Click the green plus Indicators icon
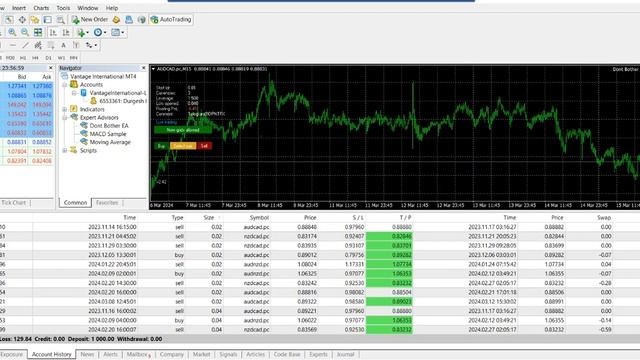Screen dimensions: 640x360 click(80, 32)
